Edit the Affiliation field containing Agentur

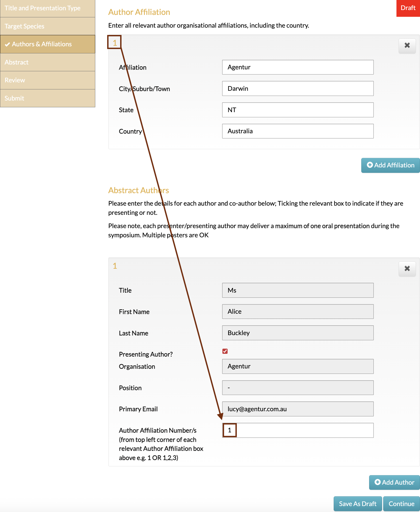(x=298, y=67)
